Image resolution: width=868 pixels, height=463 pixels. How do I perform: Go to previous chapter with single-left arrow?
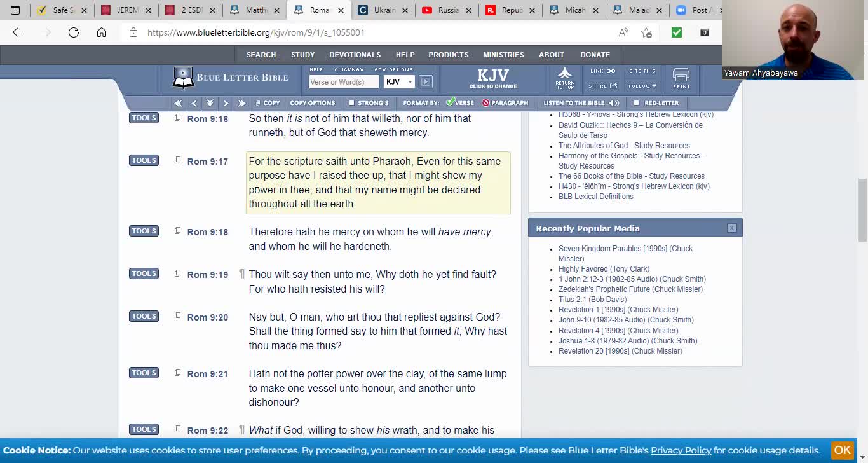pos(194,103)
